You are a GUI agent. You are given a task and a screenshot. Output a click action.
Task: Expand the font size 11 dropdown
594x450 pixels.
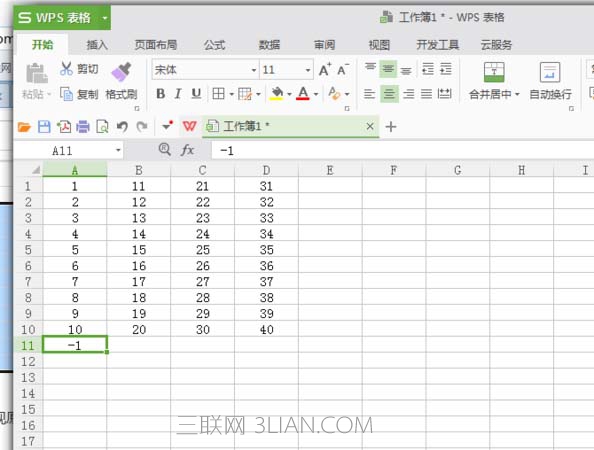308,70
